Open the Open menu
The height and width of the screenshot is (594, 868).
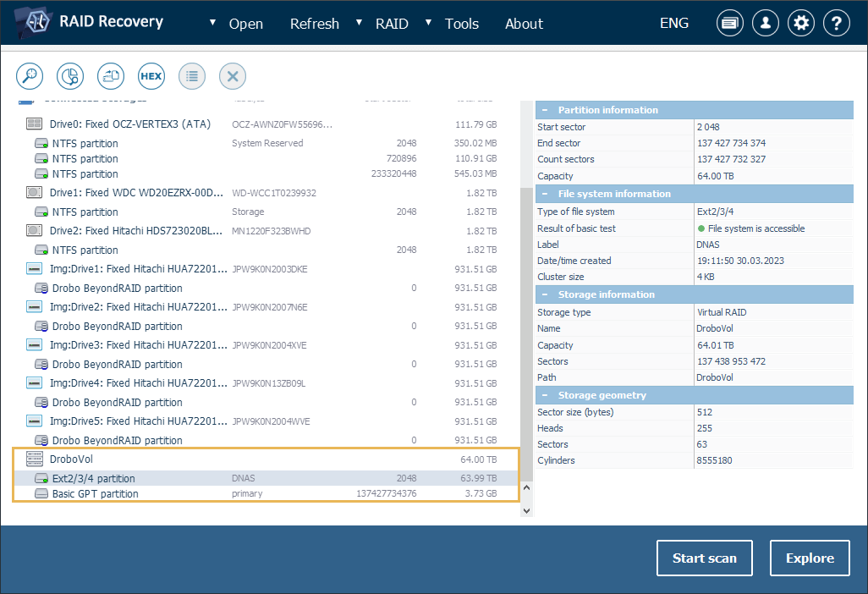pyautogui.click(x=246, y=24)
